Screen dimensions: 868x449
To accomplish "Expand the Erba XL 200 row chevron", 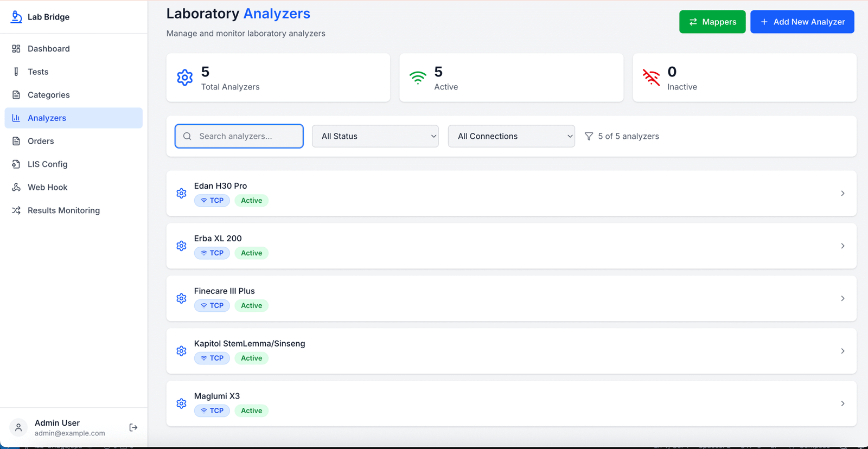I will (x=843, y=246).
